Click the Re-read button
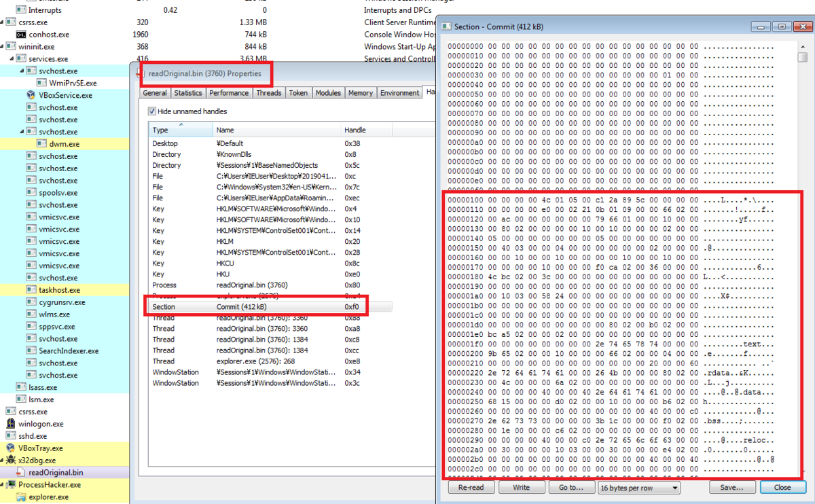815x504 pixels. (471, 487)
